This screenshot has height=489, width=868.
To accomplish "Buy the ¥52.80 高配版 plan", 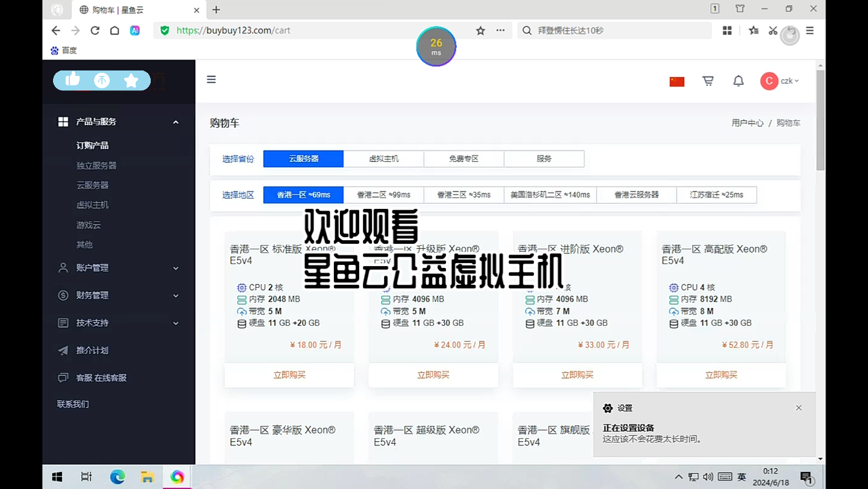I will [722, 375].
